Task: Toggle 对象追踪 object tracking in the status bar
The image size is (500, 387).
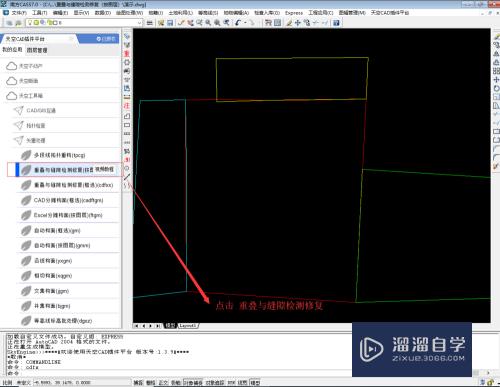Action: tap(215, 383)
